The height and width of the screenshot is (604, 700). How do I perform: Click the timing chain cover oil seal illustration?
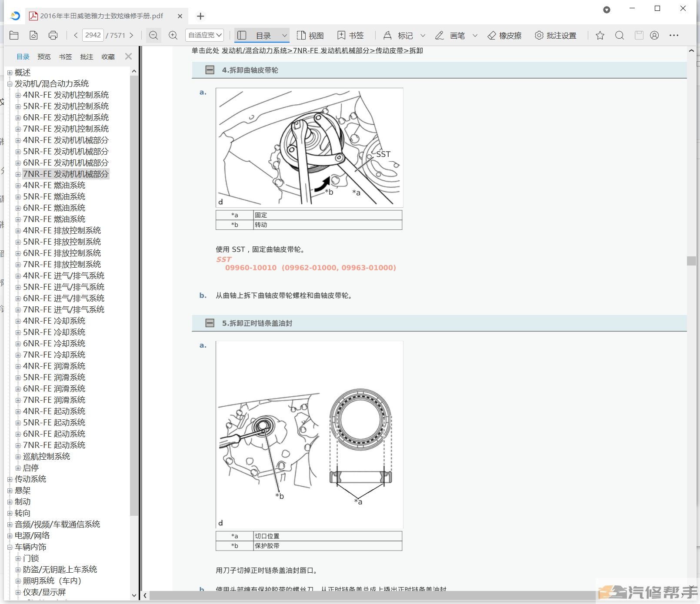pyautogui.click(x=309, y=435)
